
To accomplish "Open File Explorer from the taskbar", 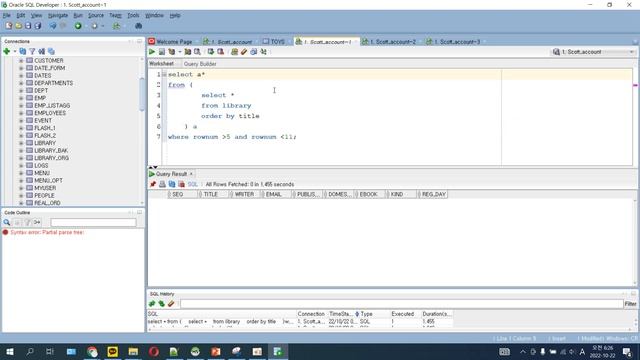I will [133, 351].
